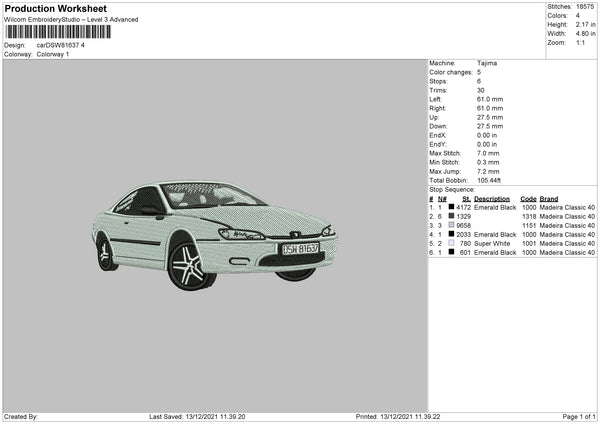The image size is (600, 424).
Task: Click the Total Bobbin value
Action: coord(489,180)
